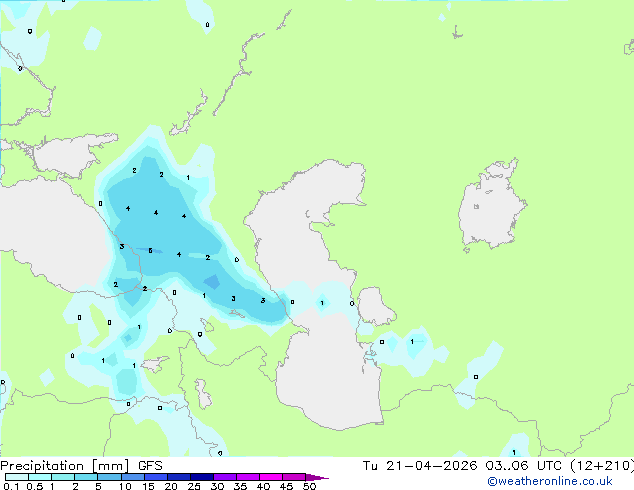The height and width of the screenshot is (490, 634).
Task: Click the legend tick label "45"
Action: pyautogui.click(x=286, y=486)
